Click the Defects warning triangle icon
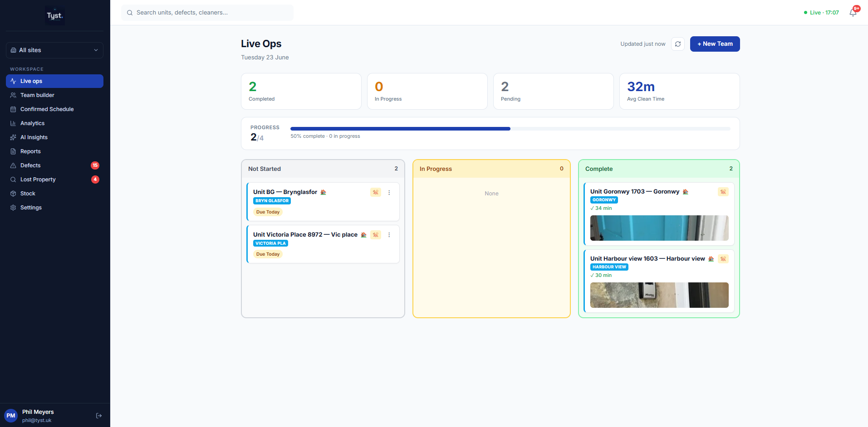The width and height of the screenshot is (868, 427). click(x=13, y=165)
